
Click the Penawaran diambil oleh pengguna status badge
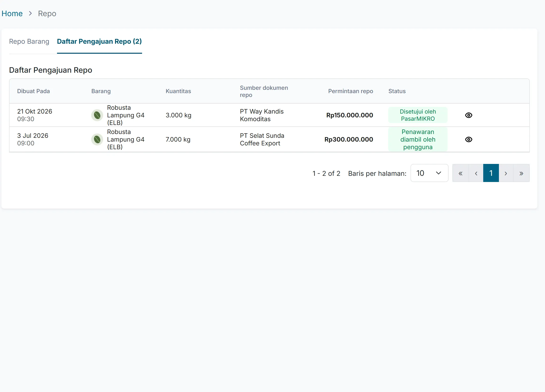pos(418,139)
